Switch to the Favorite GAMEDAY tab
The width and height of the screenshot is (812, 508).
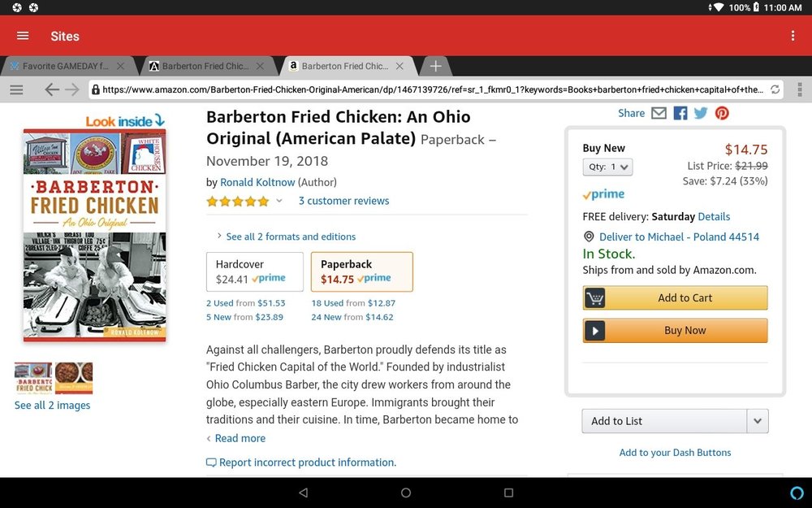click(66, 67)
